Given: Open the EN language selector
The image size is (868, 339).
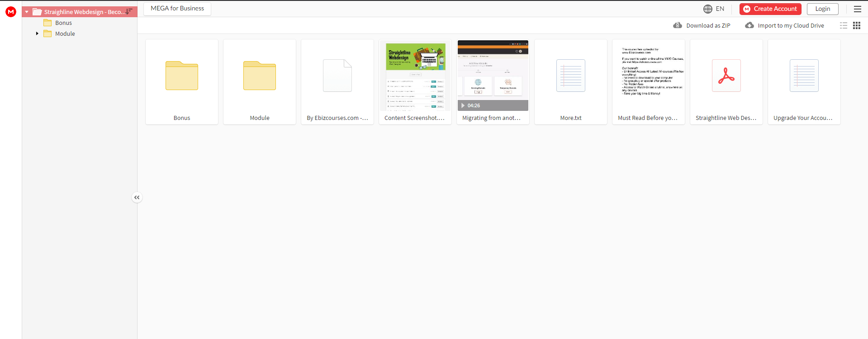Looking at the screenshot, I should (720, 9).
